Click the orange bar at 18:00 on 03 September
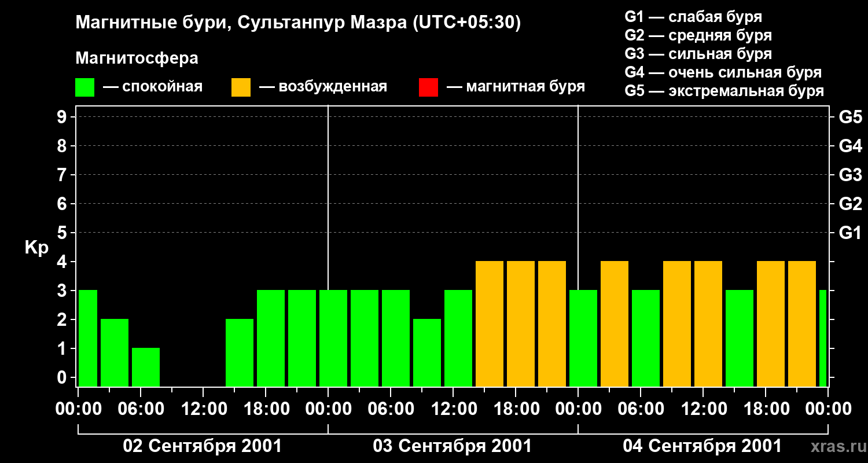The image size is (868, 463). 521,324
